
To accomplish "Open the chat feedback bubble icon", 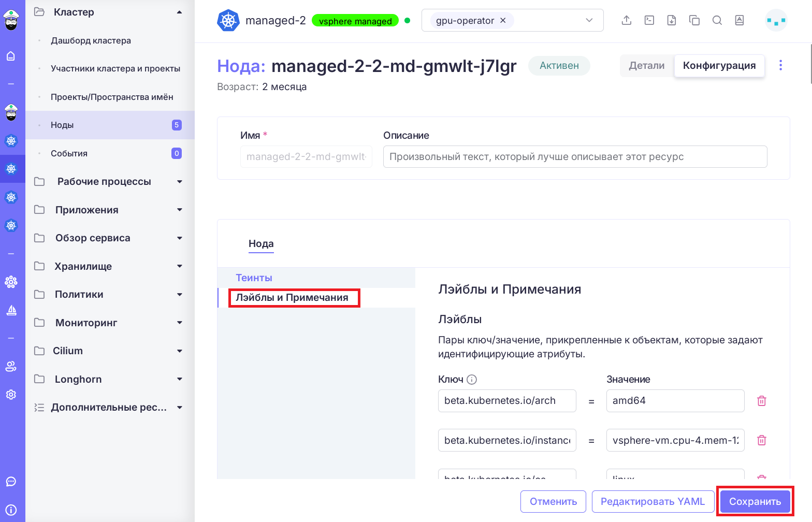I will click(11, 482).
